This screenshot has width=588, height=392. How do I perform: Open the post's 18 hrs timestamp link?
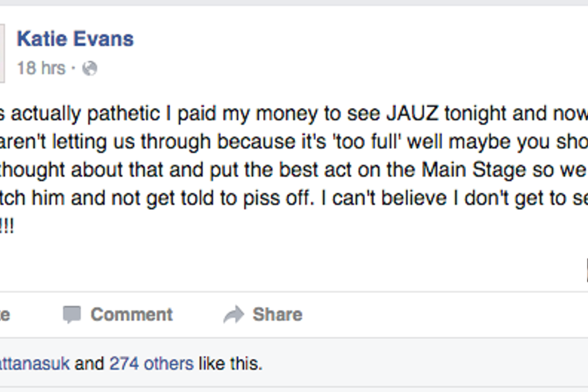click(40, 68)
